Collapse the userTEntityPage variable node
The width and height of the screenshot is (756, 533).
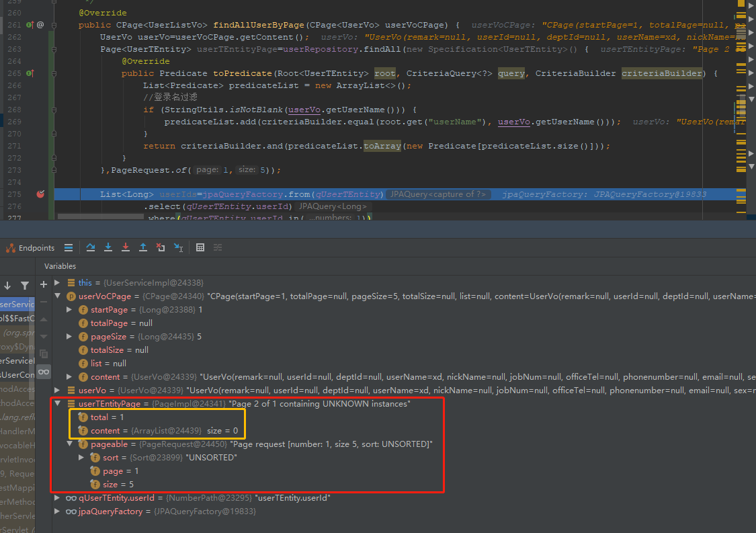point(57,404)
